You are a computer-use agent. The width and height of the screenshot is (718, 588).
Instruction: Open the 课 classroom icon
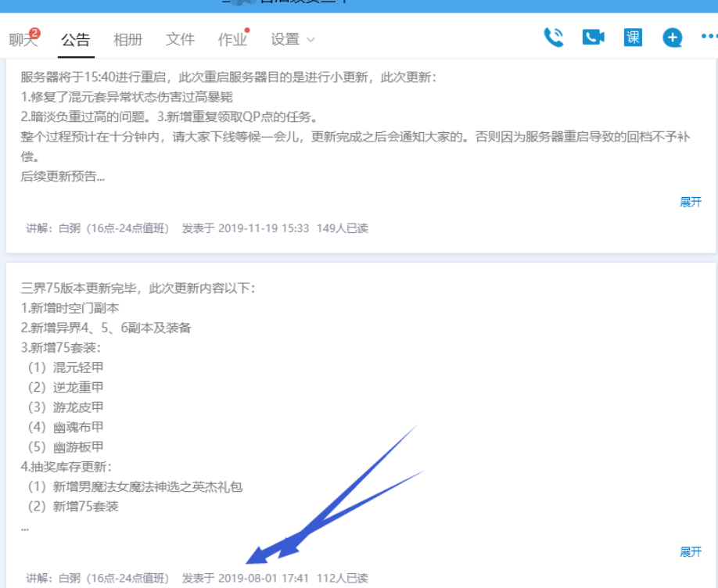tap(633, 37)
